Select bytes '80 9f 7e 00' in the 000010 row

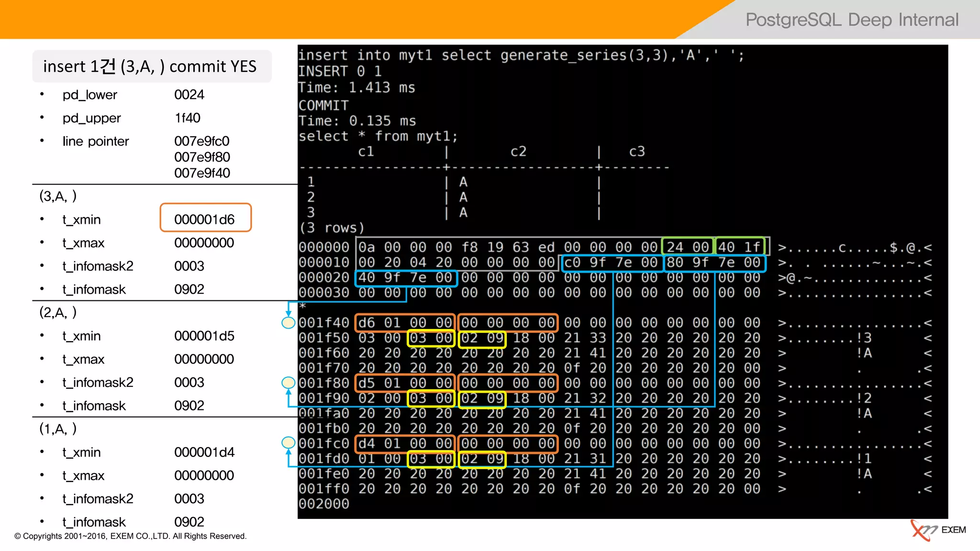[x=715, y=263]
